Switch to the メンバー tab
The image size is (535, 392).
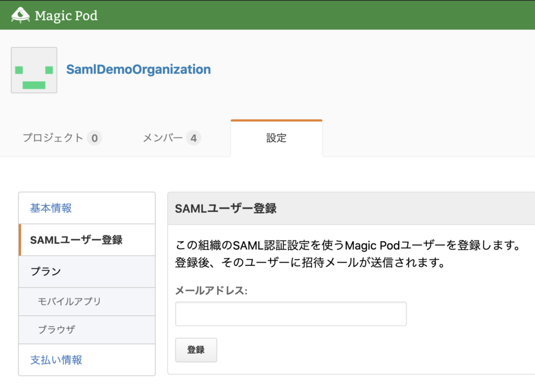click(171, 138)
